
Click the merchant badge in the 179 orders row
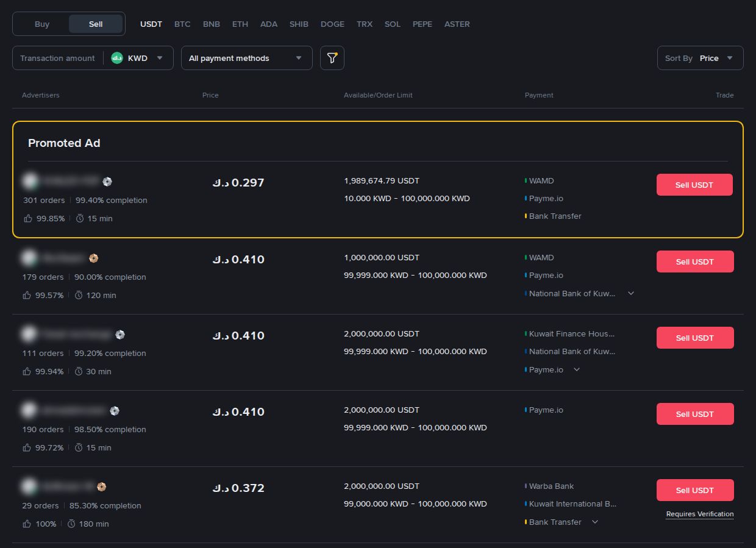93,258
